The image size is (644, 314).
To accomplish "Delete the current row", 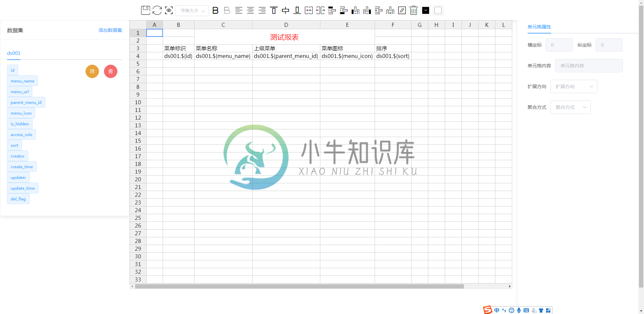I will [x=379, y=10].
